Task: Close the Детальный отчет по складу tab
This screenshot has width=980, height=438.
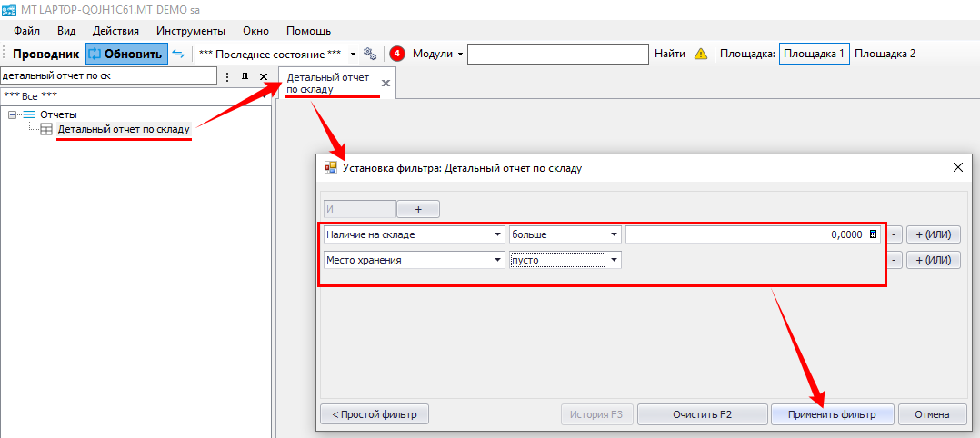Action: coord(385,84)
